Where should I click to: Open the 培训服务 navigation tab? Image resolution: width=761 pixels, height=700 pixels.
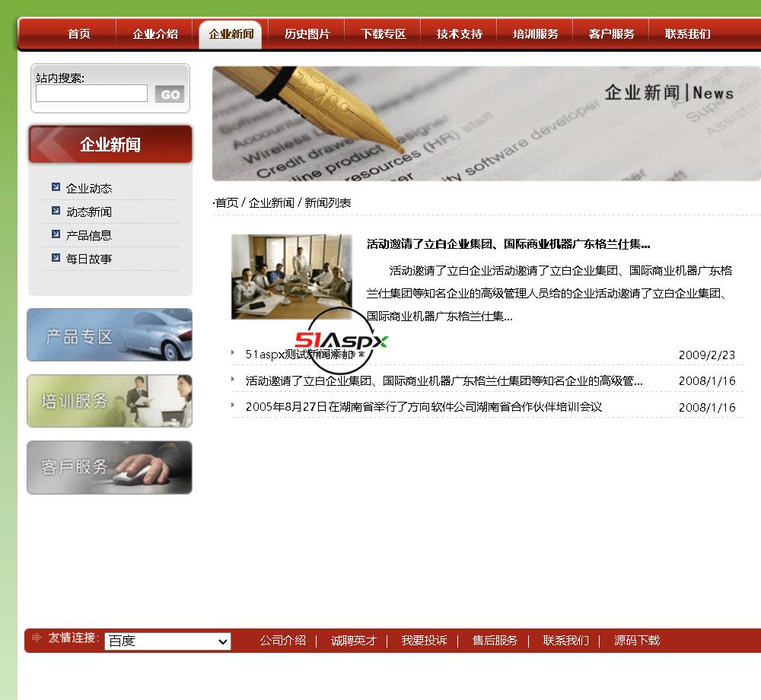[535, 34]
